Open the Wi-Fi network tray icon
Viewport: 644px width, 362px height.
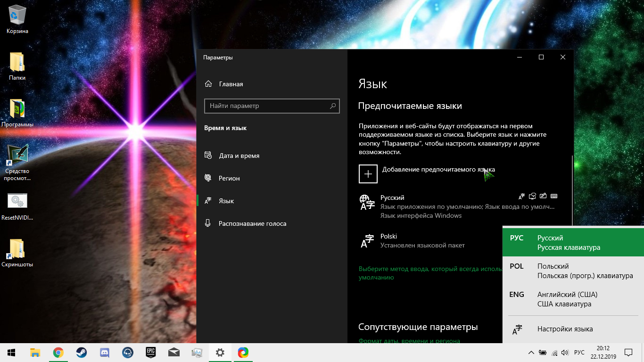point(554,353)
